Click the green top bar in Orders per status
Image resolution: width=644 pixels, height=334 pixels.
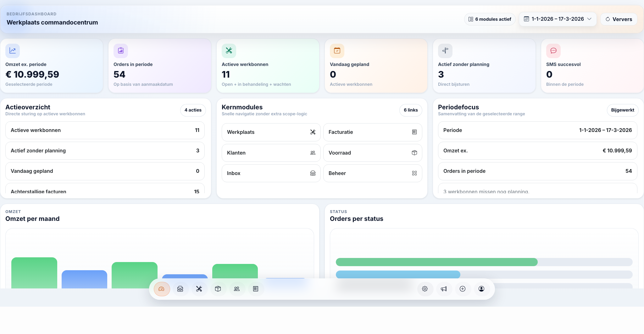tap(437, 262)
